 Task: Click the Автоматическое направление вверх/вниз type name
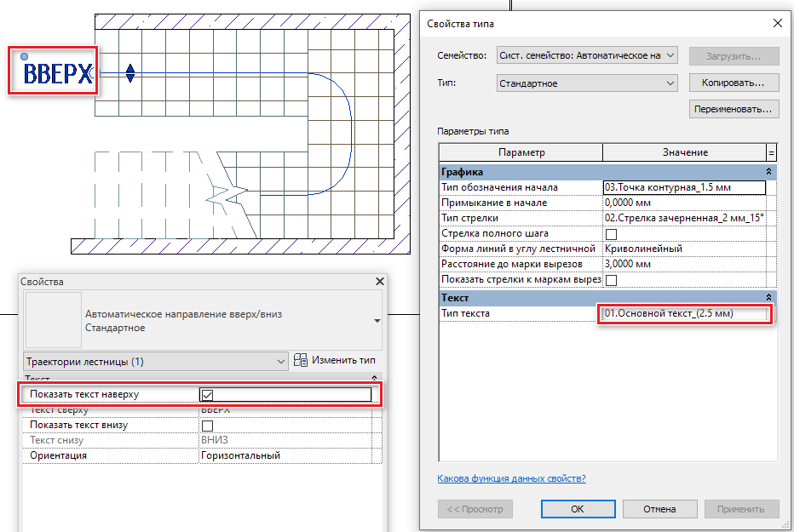coord(183,314)
